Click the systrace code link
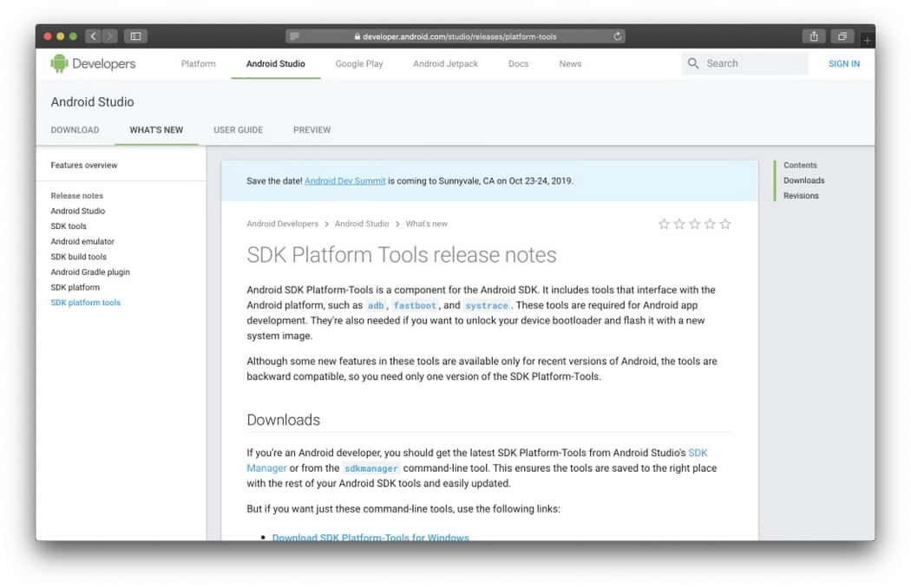 486,305
